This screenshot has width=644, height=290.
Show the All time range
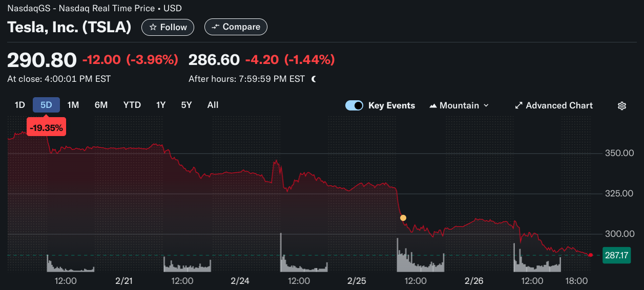point(213,105)
